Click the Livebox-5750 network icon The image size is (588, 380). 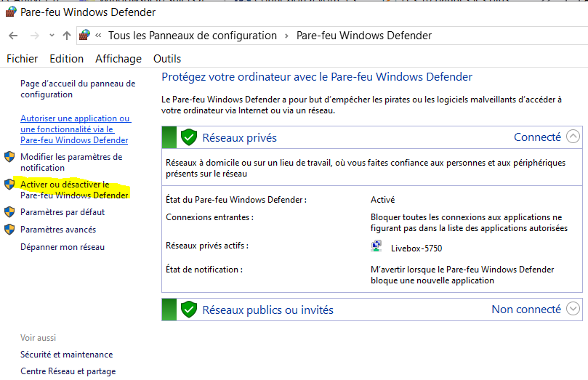pyautogui.click(x=376, y=246)
